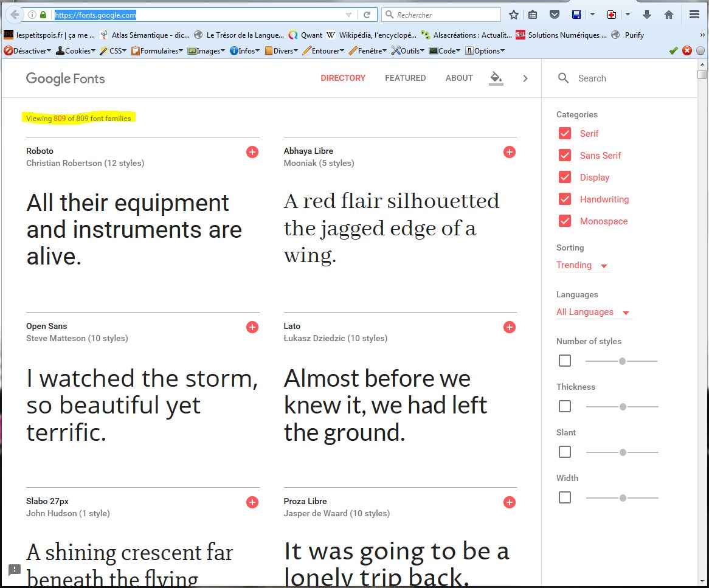The image size is (709, 588).
Task: Open the Trending sorting dropdown
Action: 582,265
